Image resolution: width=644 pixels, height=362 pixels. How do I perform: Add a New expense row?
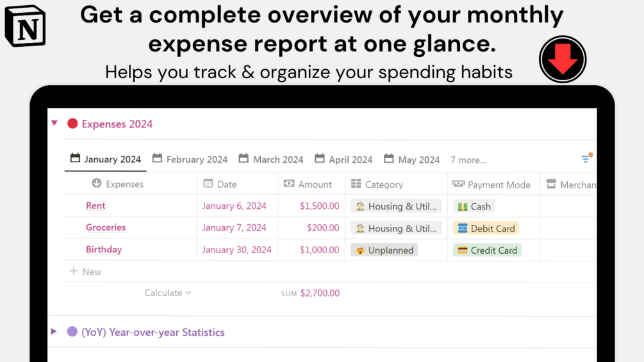coord(86,272)
